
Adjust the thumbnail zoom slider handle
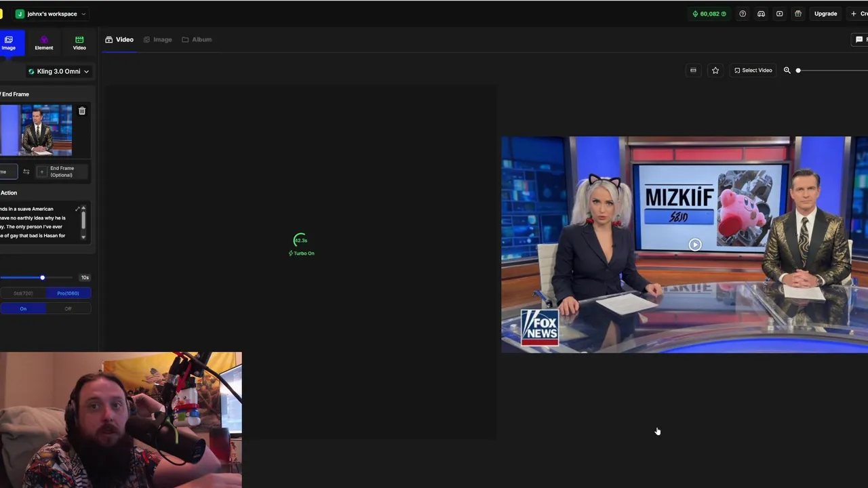798,70
